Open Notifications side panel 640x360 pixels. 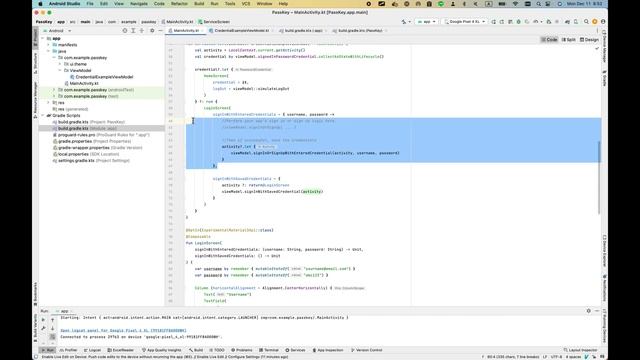[604, 288]
